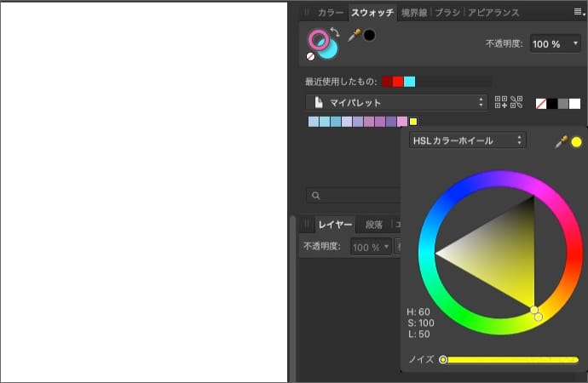Select the eyedropper next to the black circle
This screenshot has width=588, height=383.
point(354,36)
